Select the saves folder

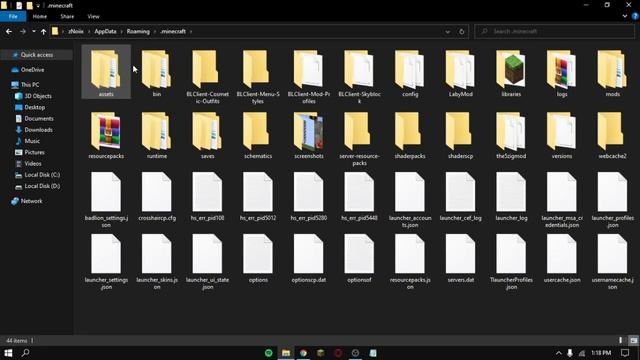pos(207,135)
